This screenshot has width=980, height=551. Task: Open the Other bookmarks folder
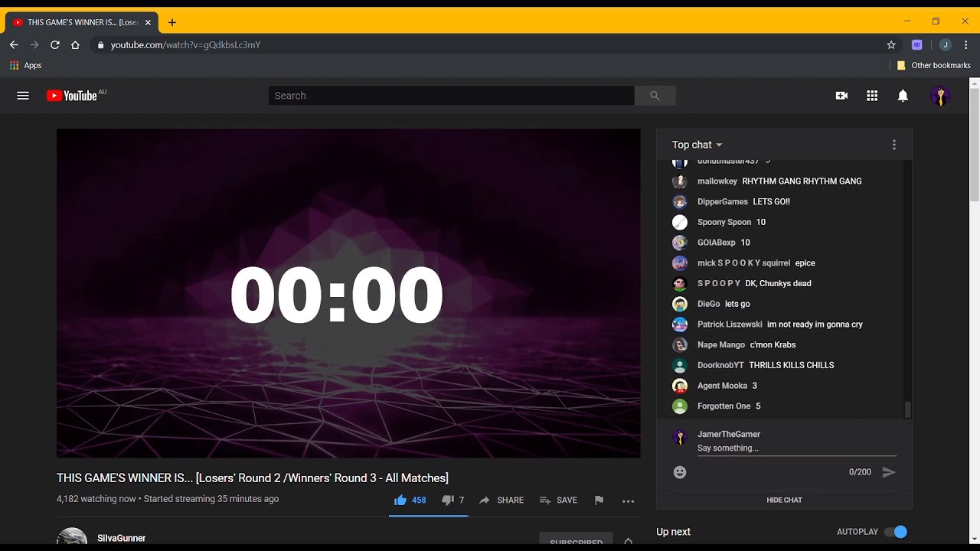pyautogui.click(x=933, y=66)
